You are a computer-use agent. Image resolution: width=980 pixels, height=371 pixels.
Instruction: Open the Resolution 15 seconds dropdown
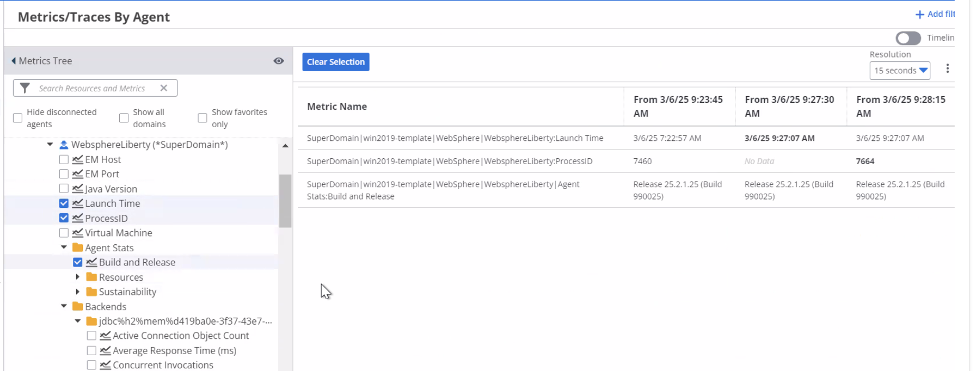click(899, 71)
